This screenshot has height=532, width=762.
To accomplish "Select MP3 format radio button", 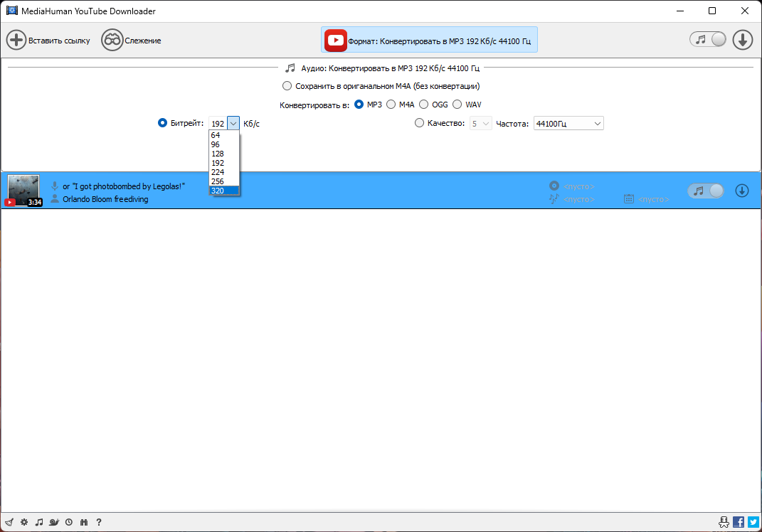I will [359, 104].
